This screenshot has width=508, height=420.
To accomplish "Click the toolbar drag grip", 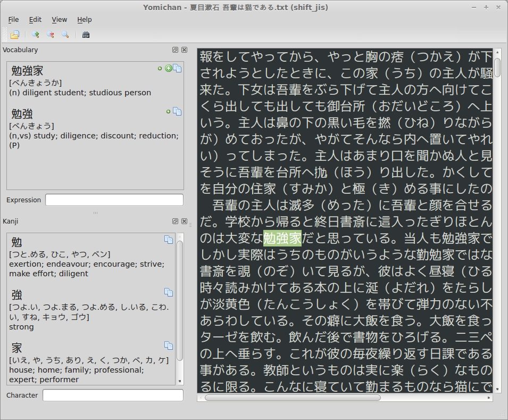I will pyautogui.click(x=5, y=35).
